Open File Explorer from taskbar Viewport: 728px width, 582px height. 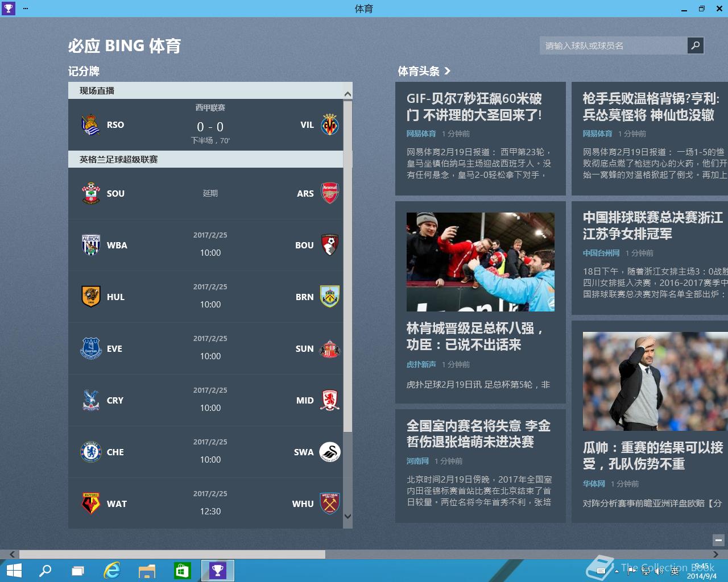[147, 571]
